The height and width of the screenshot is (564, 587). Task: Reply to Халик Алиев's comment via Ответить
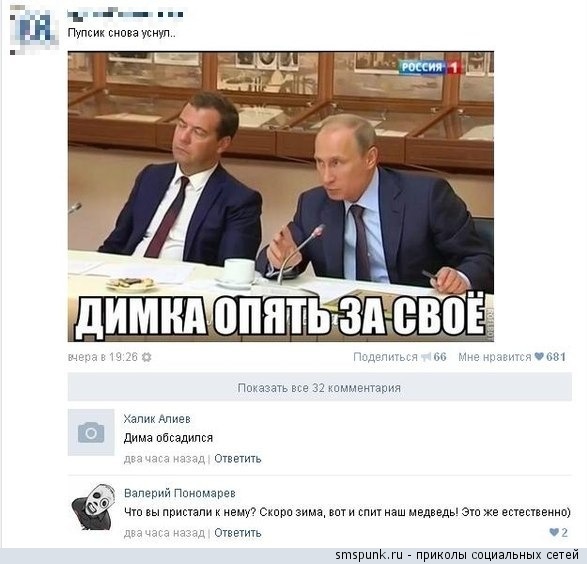click(238, 458)
